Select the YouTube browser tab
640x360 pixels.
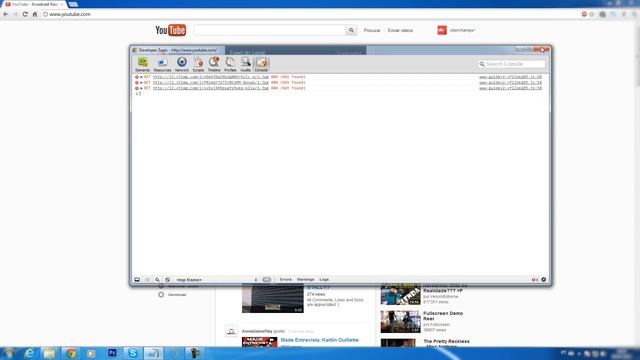(x=34, y=4)
